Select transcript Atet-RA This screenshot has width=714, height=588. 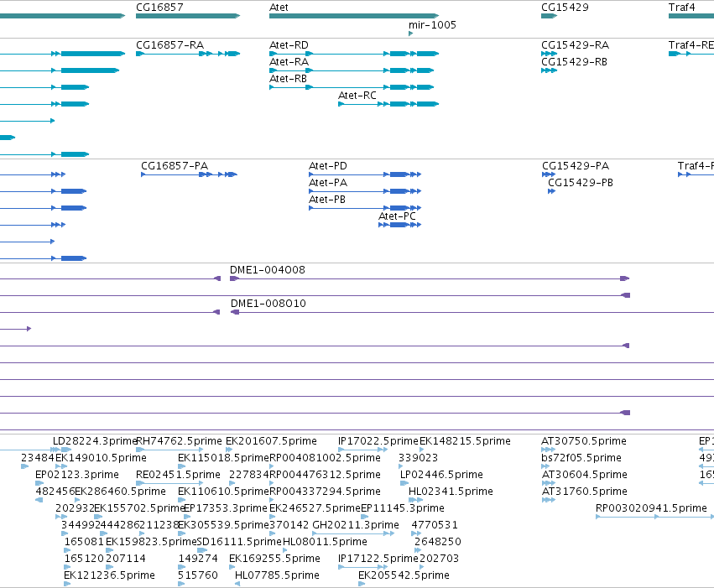(352, 70)
